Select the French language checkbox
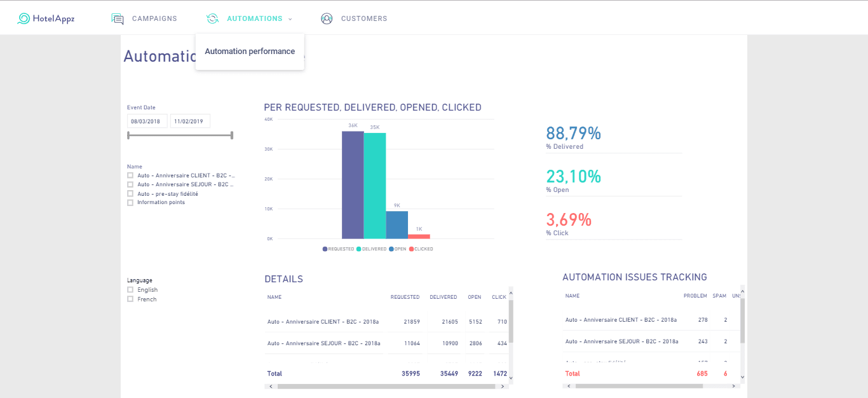Image resolution: width=868 pixels, height=398 pixels. click(130, 299)
